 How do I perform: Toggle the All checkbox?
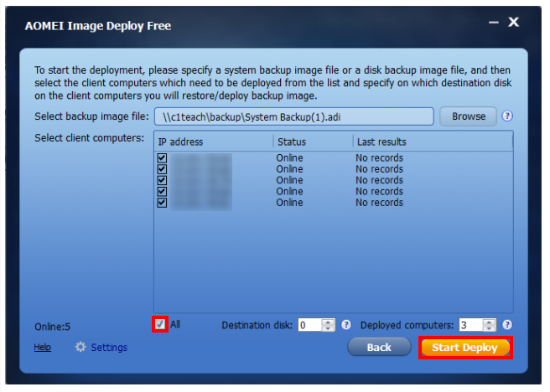click(x=160, y=324)
